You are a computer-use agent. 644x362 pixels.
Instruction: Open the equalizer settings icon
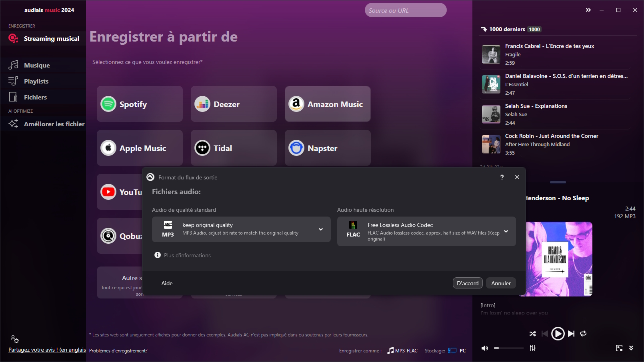point(533,348)
